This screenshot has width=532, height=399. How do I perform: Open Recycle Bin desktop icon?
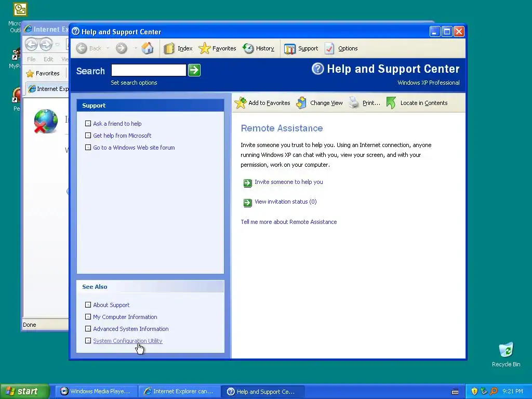pos(506,354)
